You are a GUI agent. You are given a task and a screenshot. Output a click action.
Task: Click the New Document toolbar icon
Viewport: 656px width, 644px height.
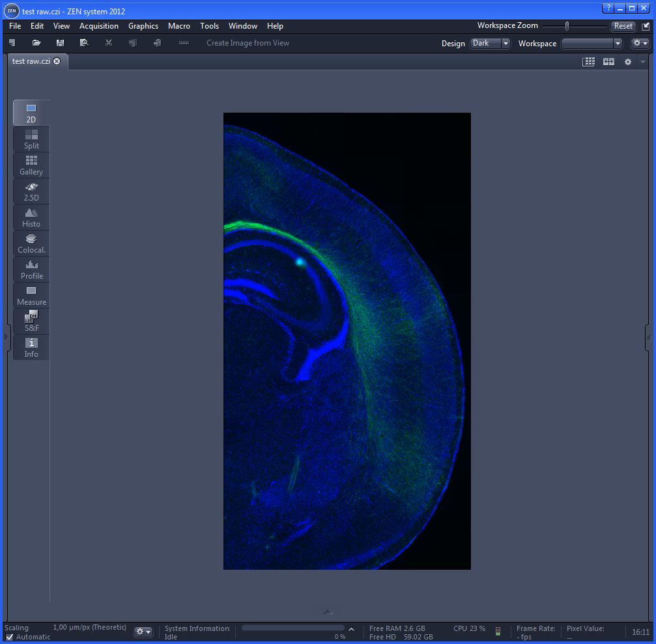(x=12, y=43)
